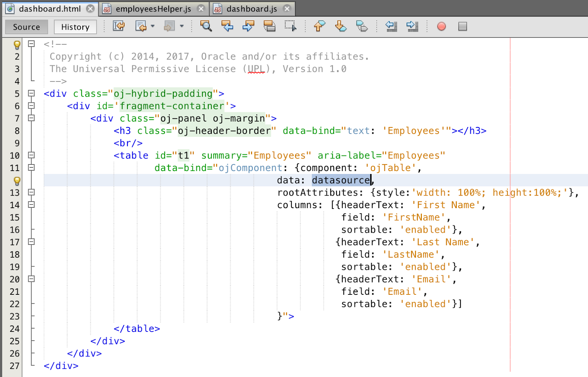The height and width of the screenshot is (377, 588).
Task: Select the Find Selection magnifier icon
Action: 207,26
